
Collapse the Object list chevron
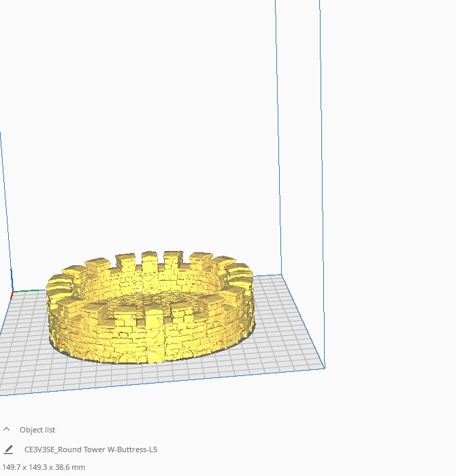pos(6,429)
